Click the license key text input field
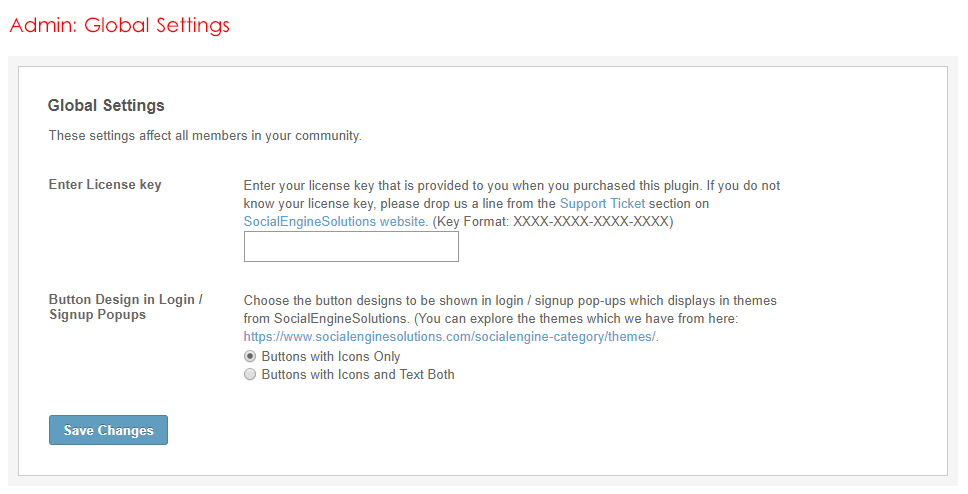This screenshot has height=494, width=968. click(351, 247)
